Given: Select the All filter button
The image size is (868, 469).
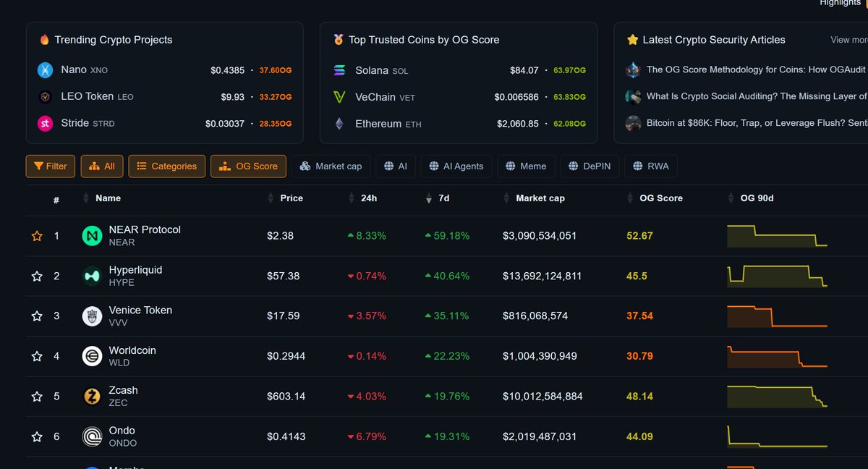Looking at the screenshot, I should point(102,166).
